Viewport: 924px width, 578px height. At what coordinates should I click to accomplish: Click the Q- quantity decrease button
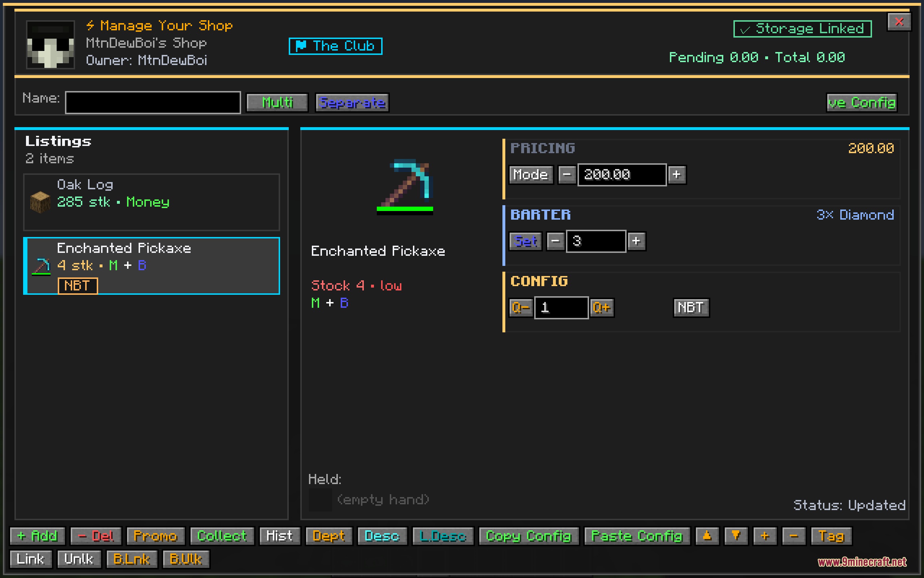click(x=521, y=308)
